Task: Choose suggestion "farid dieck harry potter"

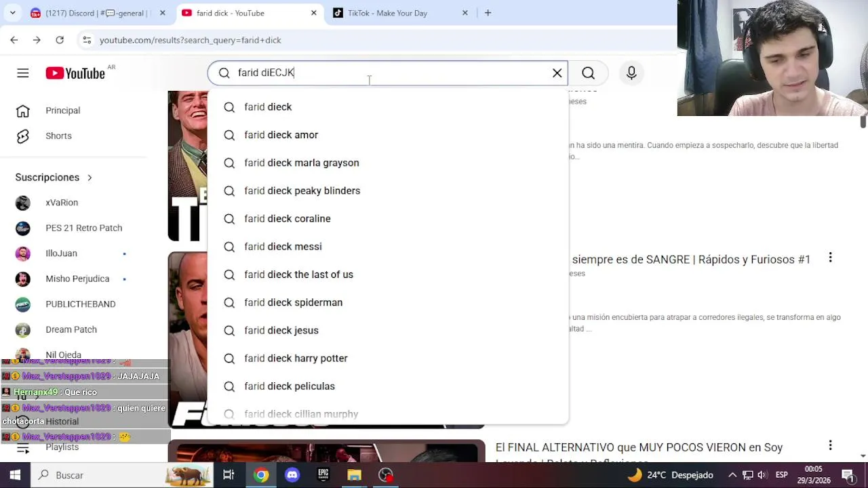Action: point(388,358)
